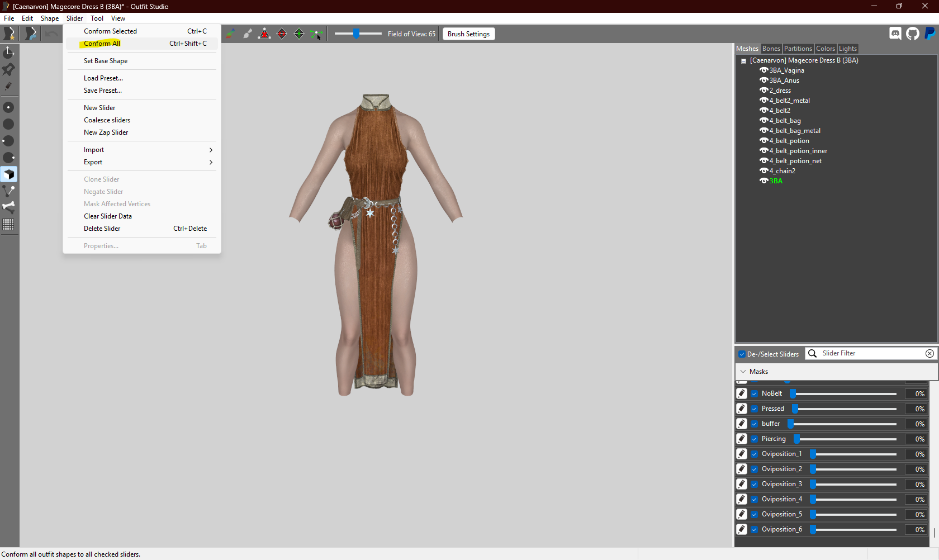Select the transform tool in the left sidebar
The width and height of the screenshot is (939, 560).
[8, 53]
